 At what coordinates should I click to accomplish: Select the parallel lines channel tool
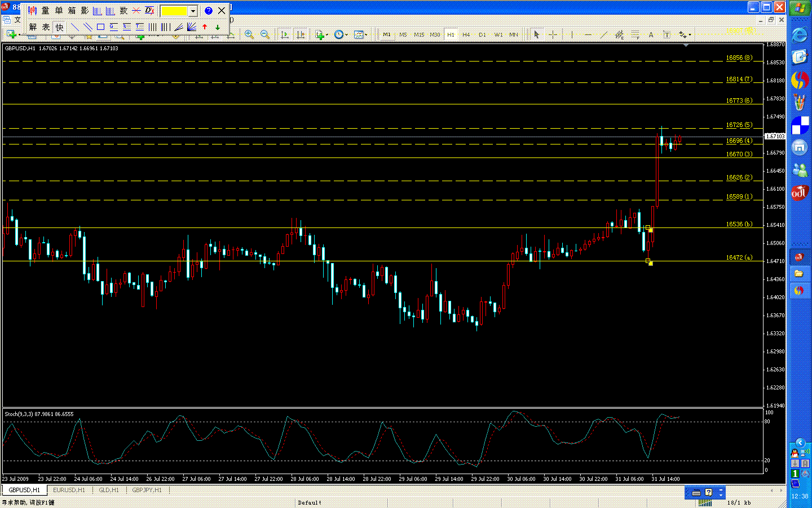pos(87,27)
